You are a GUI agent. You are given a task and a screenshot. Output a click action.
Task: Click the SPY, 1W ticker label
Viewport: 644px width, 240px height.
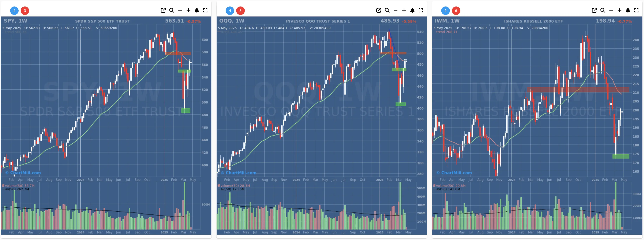[x=15, y=21]
